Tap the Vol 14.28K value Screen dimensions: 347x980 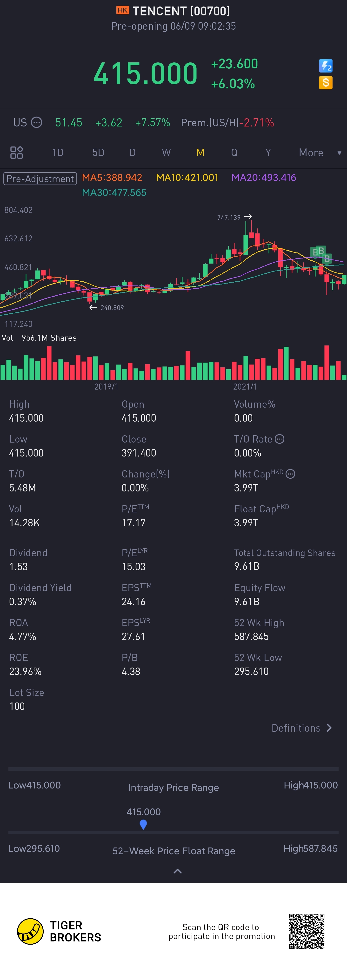24,523
